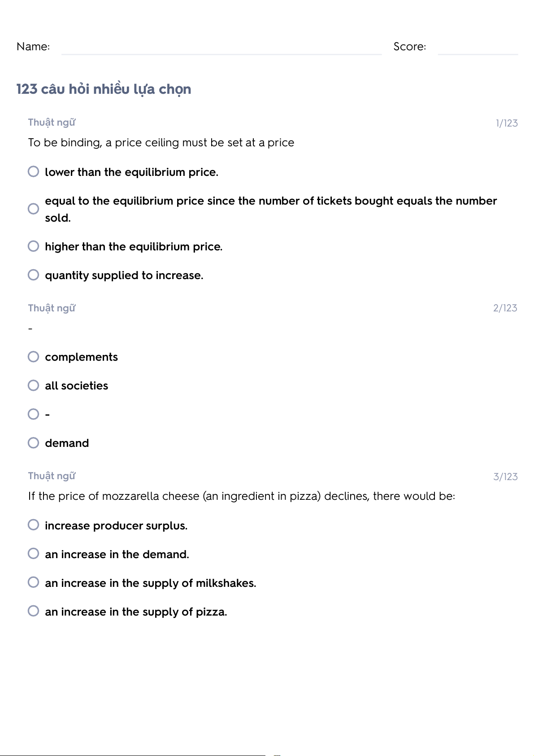Click the '123 câu hỏi nhiều lựa chọn' heading
The width and height of the screenshot is (534, 756).
(104, 89)
